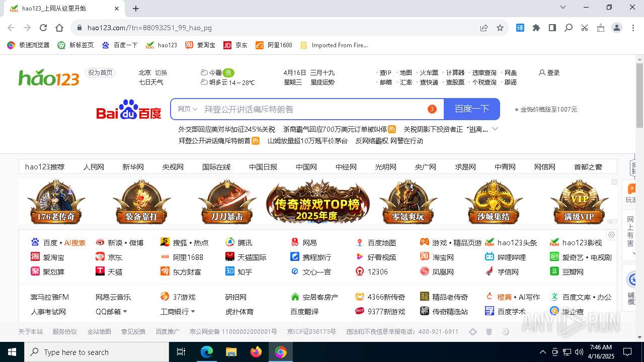Click the 设为首页 button
Image resolution: width=644 pixels, height=362 pixels.
point(100,72)
